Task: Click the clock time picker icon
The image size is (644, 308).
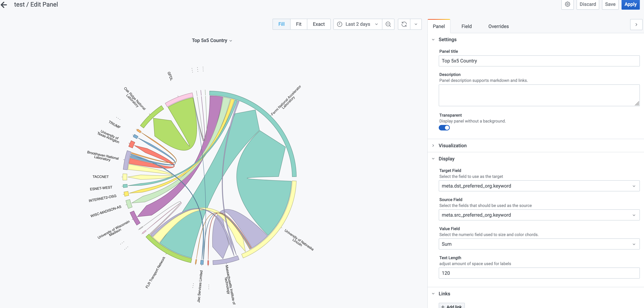Action: coord(339,24)
